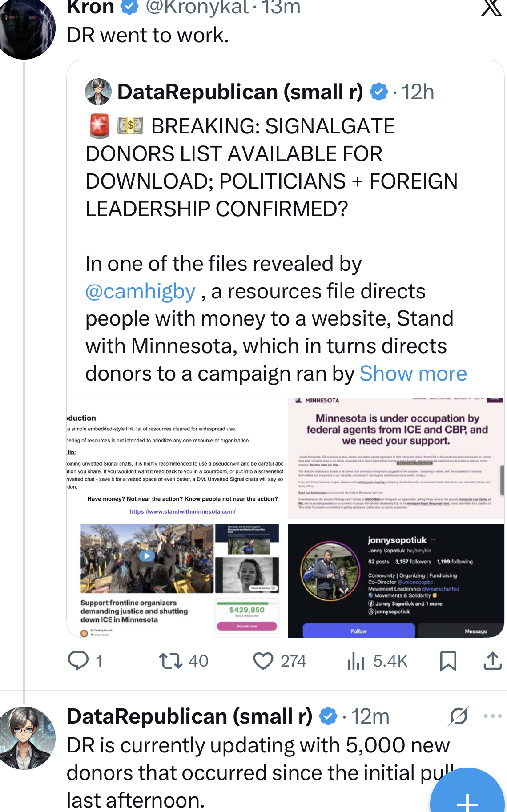This screenshot has width=507, height=812.
Task: Open Kron's profile avatar
Action: (x=28, y=28)
